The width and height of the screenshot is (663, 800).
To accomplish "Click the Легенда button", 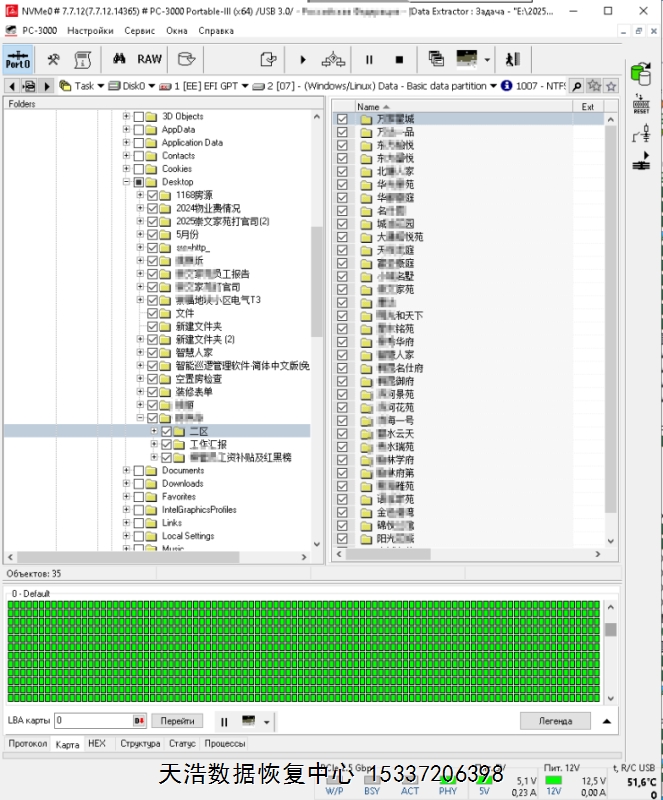I will tap(555, 721).
